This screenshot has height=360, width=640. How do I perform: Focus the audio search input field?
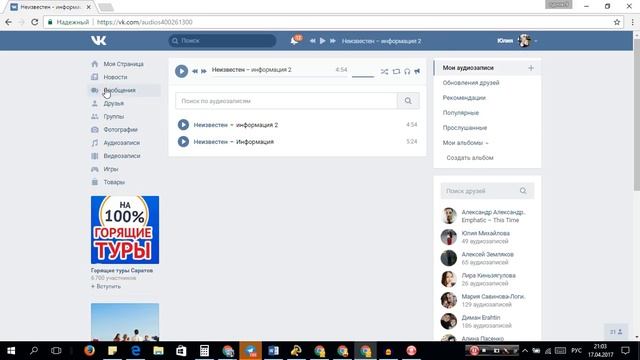click(x=286, y=101)
